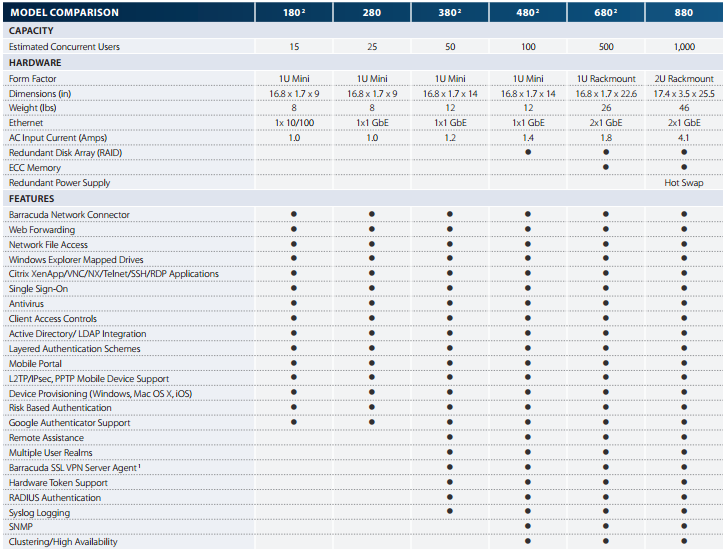Click the weight value 26

[606, 108]
